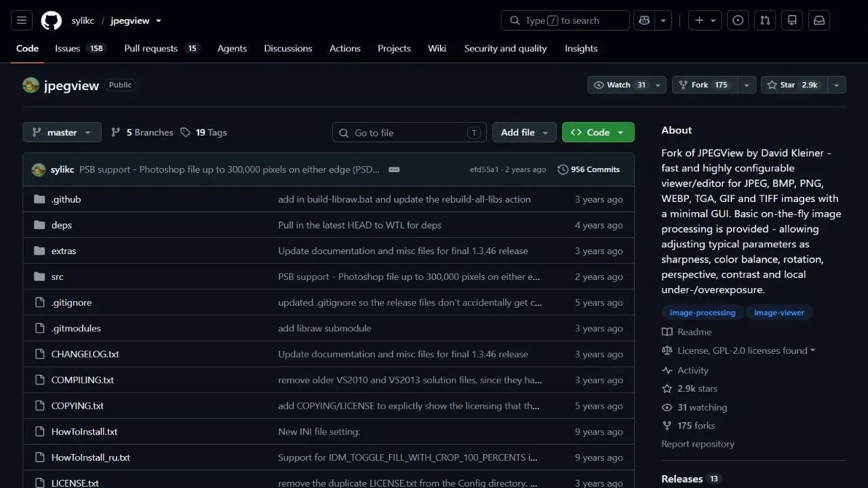Open the .gitignore file

[71, 302]
